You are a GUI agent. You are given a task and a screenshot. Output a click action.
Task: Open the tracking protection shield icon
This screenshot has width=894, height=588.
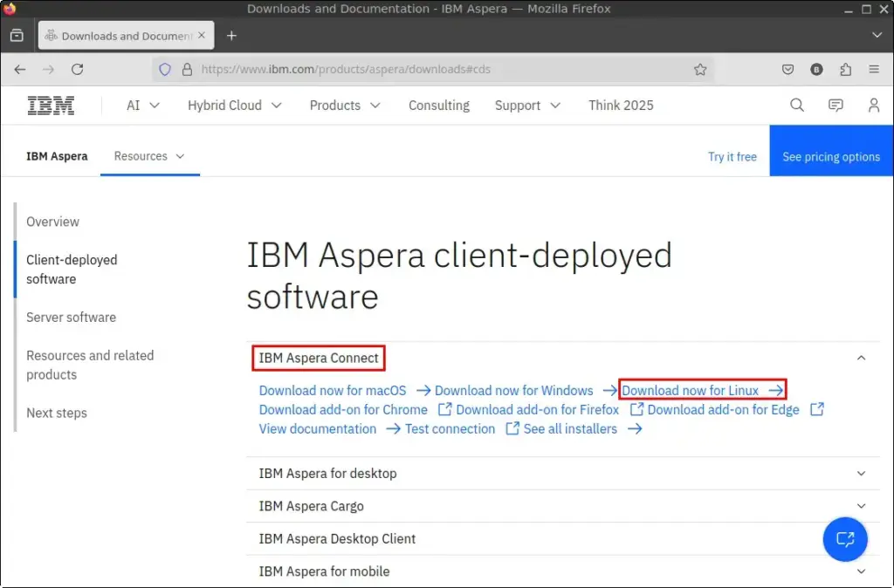[x=165, y=70]
